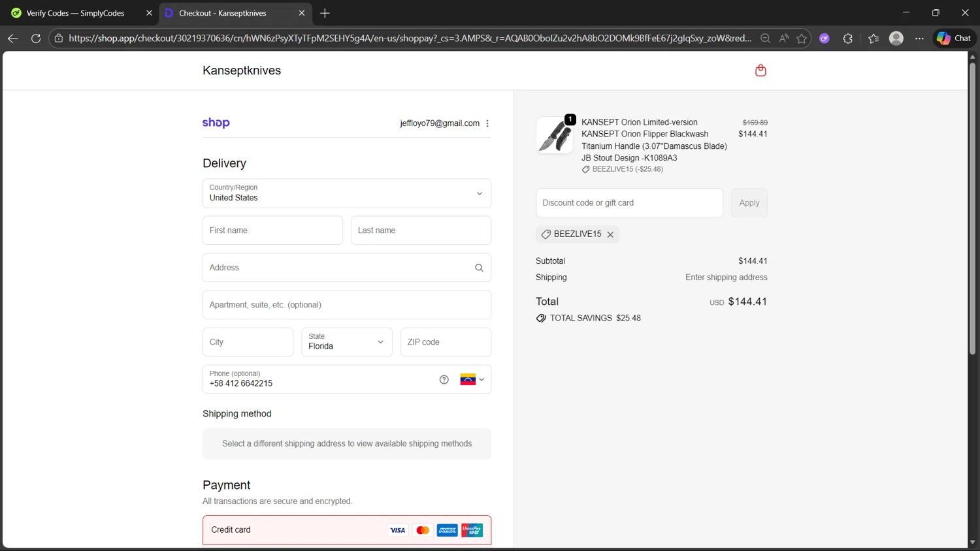Click the Last name field
Image resolution: width=980 pixels, height=551 pixels.
click(421, 230)
